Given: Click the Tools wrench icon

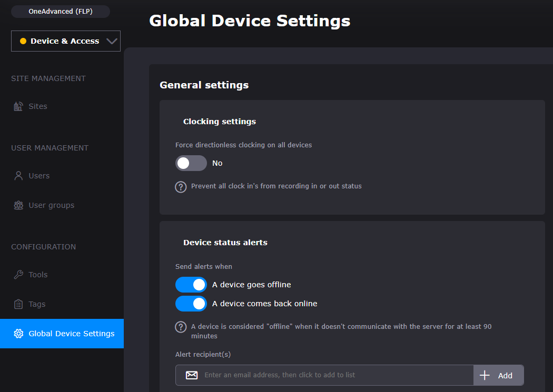Looking at the screenshot, I should click(x=18, y=275).
